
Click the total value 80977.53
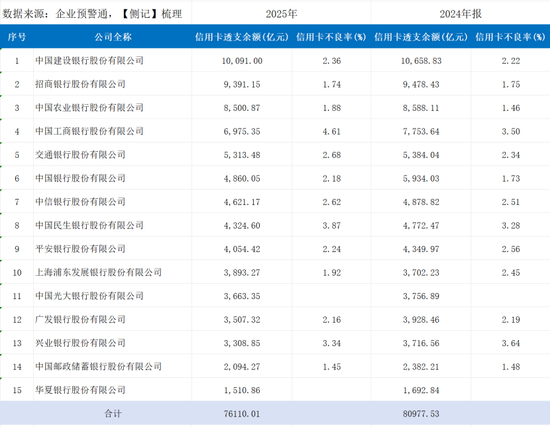421,414
